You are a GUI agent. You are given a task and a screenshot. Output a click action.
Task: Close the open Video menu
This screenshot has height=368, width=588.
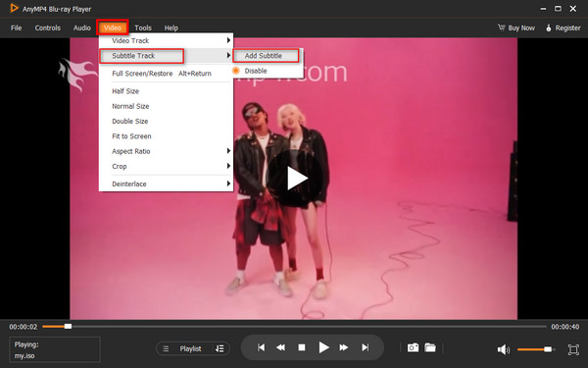[113, 27]
